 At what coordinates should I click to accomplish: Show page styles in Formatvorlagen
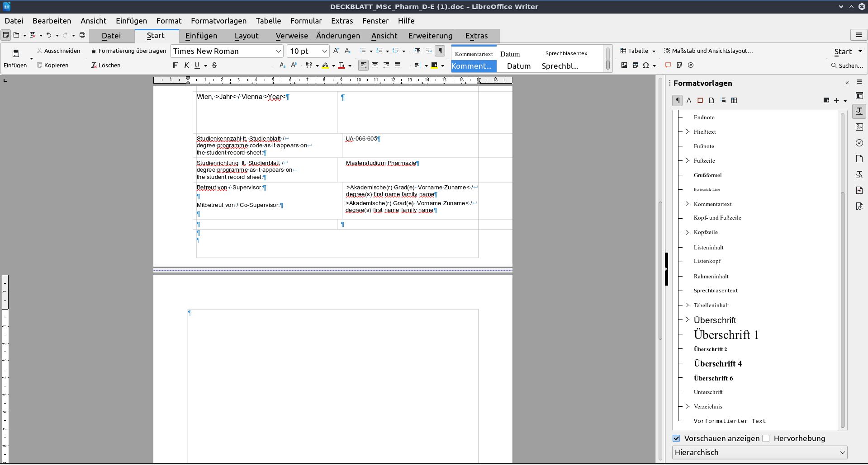click(711, 100)
